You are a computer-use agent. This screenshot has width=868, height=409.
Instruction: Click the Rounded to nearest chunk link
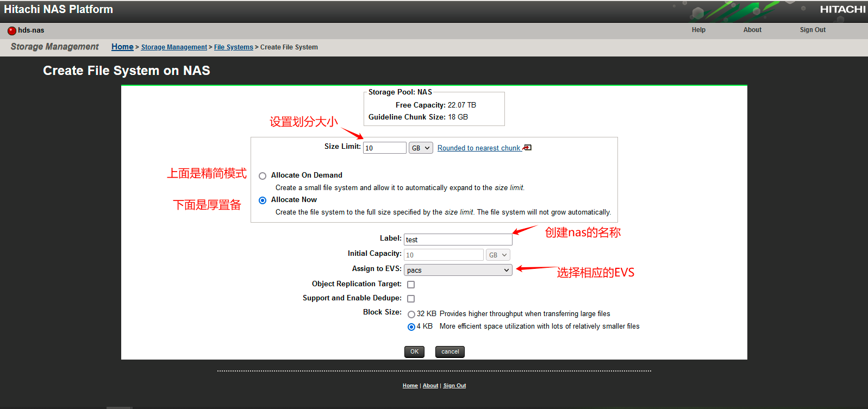[479, 148]
